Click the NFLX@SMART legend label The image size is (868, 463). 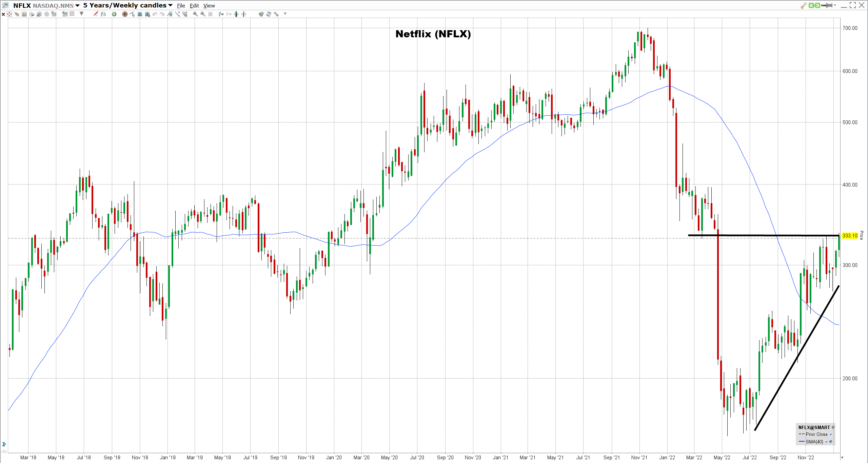click(814, 428)
